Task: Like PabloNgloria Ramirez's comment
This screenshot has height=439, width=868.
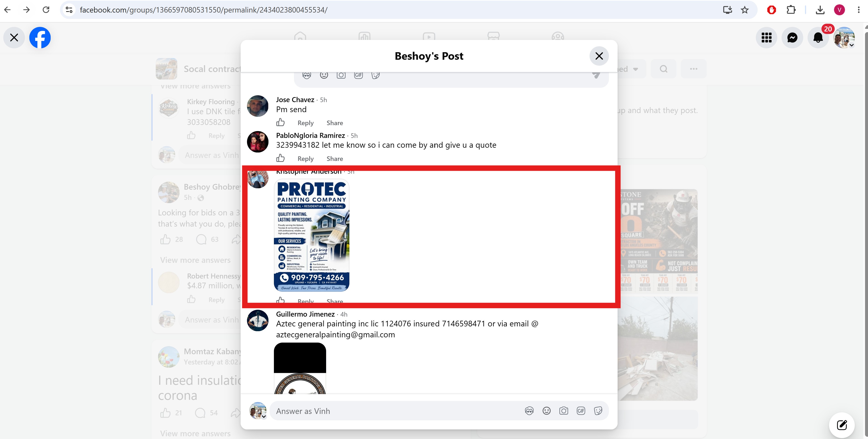Action: (280, 158)
